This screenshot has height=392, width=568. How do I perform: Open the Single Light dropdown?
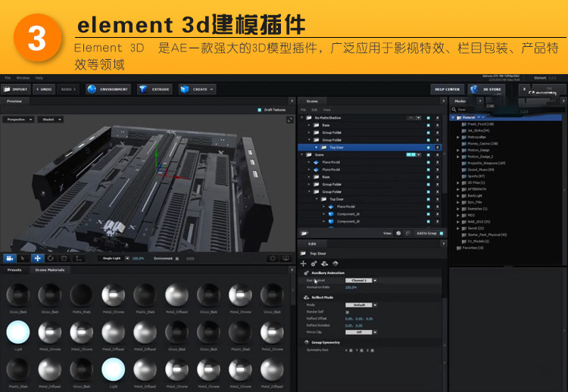[x=114, y=259]
